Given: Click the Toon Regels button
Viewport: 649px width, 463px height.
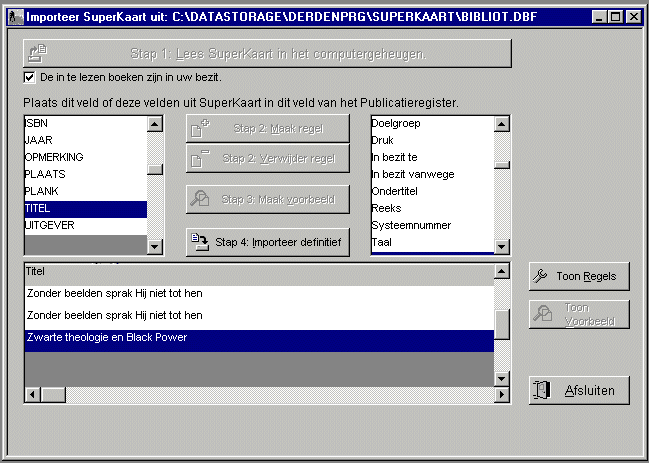Looking at the screenshot, I should 579,276.
